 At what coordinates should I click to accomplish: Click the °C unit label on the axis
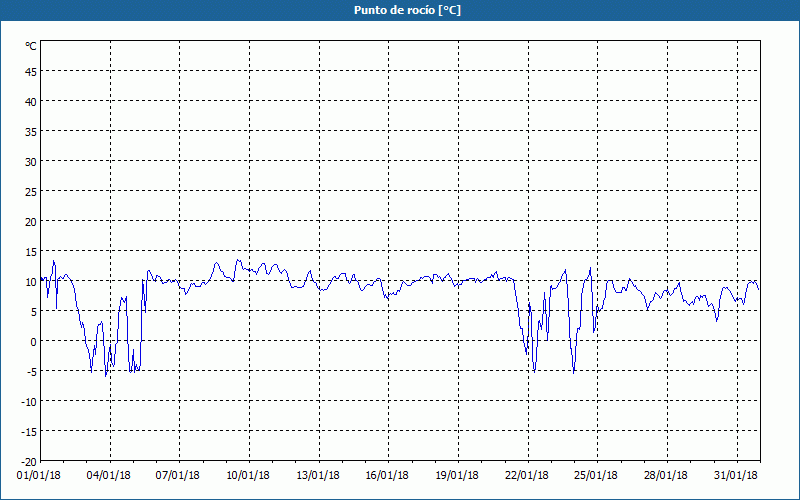coord(31,46)
